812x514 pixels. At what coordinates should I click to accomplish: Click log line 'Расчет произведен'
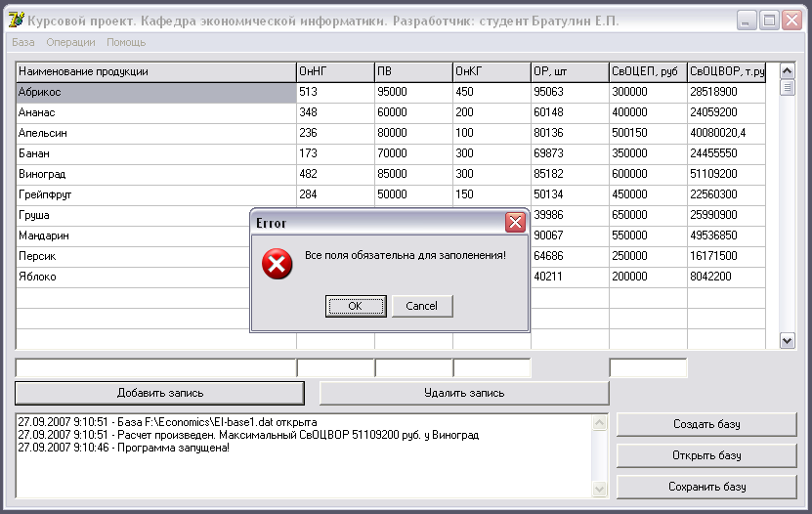click(248, 435)
